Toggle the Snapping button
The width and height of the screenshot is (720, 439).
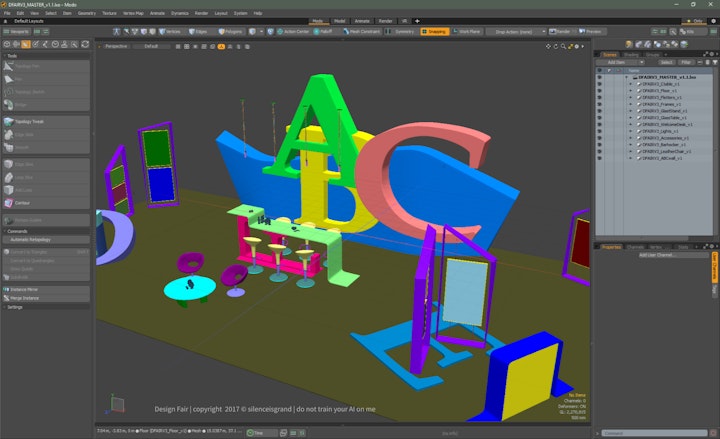(435, 31)
